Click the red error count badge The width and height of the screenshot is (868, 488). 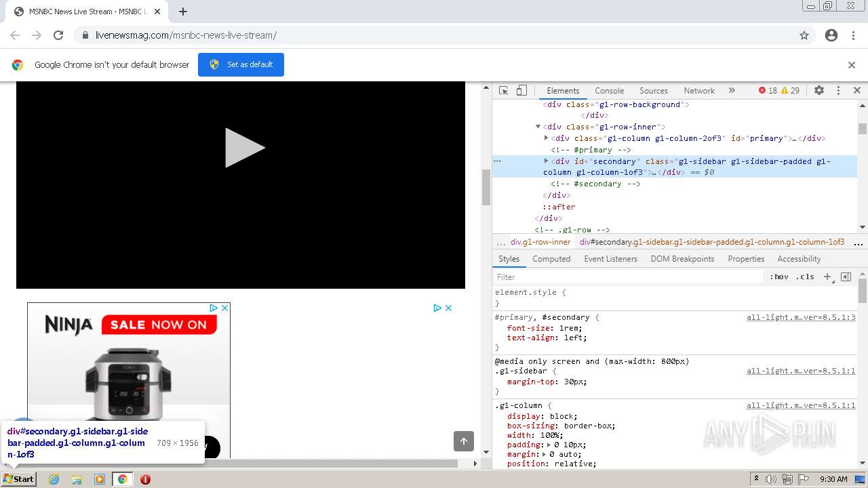coord(768,90)
